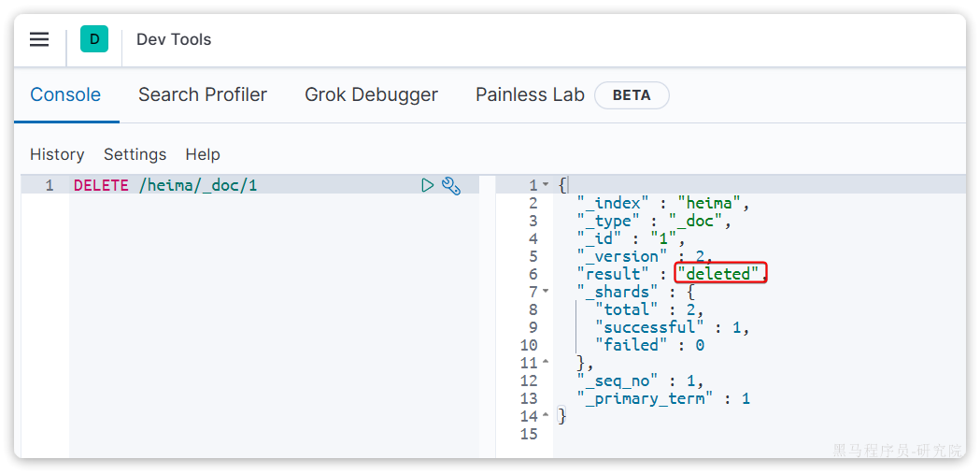Click fold arrow at line 11
The height and width of the screenshot is (474, 980).
[x=546, y=363]
